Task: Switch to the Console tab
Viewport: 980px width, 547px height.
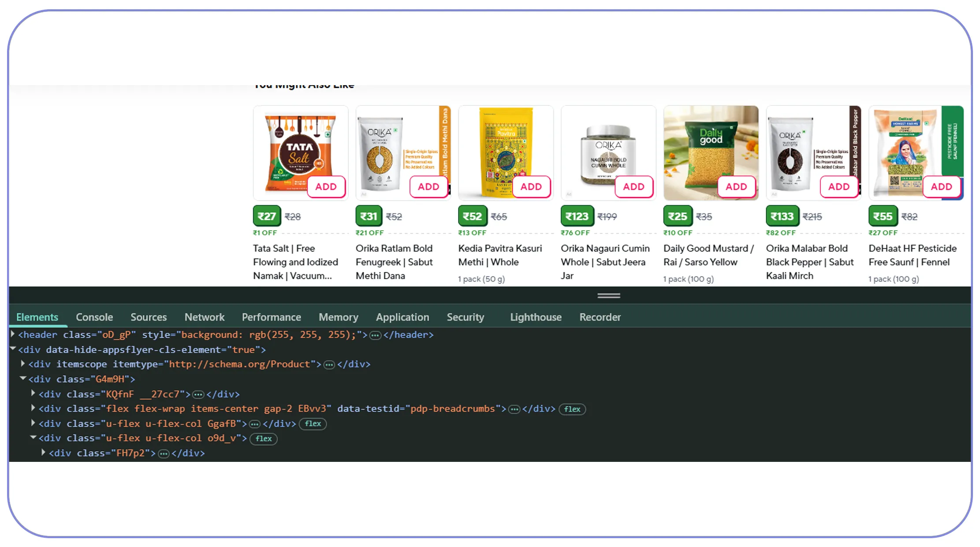Action: [94, 317]
